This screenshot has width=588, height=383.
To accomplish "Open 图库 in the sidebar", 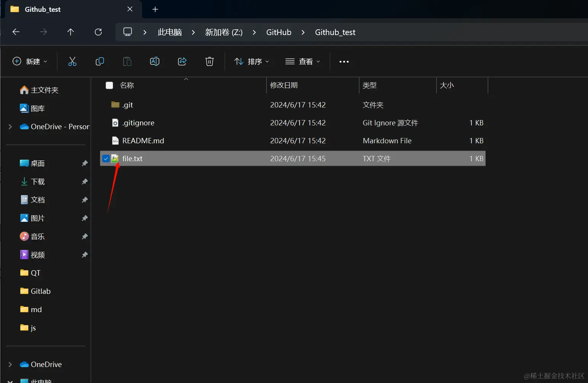I will tap(32, 108).
